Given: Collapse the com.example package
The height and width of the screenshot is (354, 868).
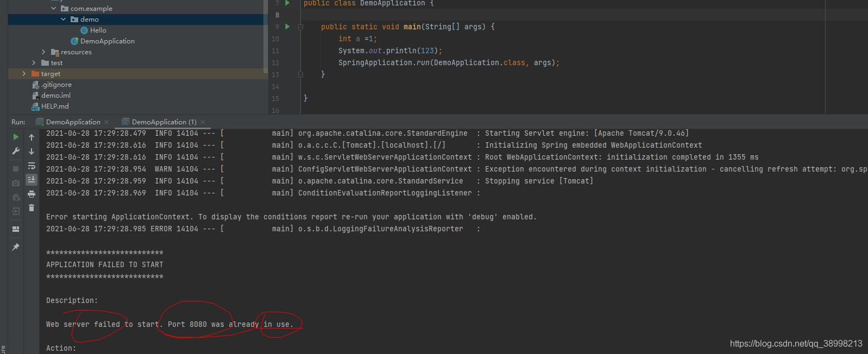Looking at the screenshot, I should (54, 9).
